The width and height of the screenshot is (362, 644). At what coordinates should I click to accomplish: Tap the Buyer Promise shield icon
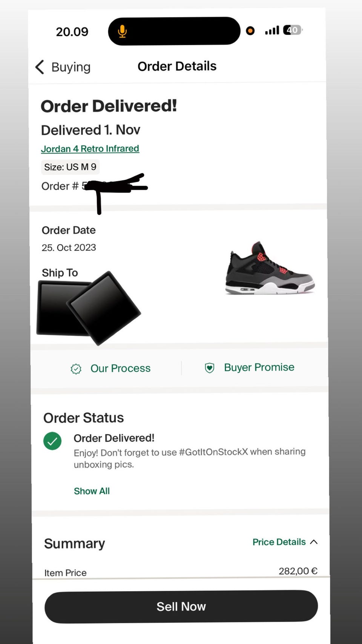210,367
